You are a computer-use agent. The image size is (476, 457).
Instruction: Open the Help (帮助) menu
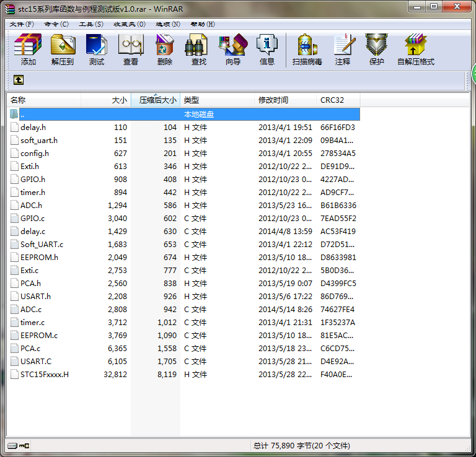pyautogui.click(x=203, y=24)
